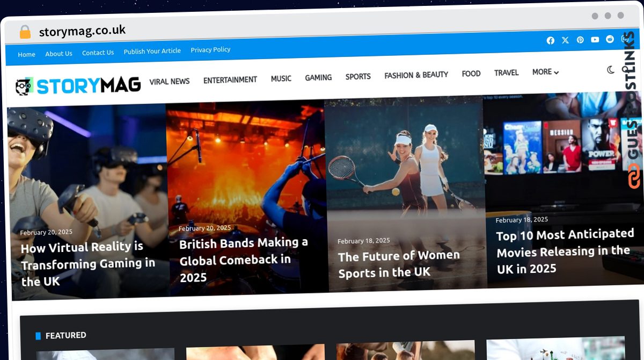Click the February 20, 2025 date above British Bands
Screen dimensions: 644x360
tap(205, 228)
